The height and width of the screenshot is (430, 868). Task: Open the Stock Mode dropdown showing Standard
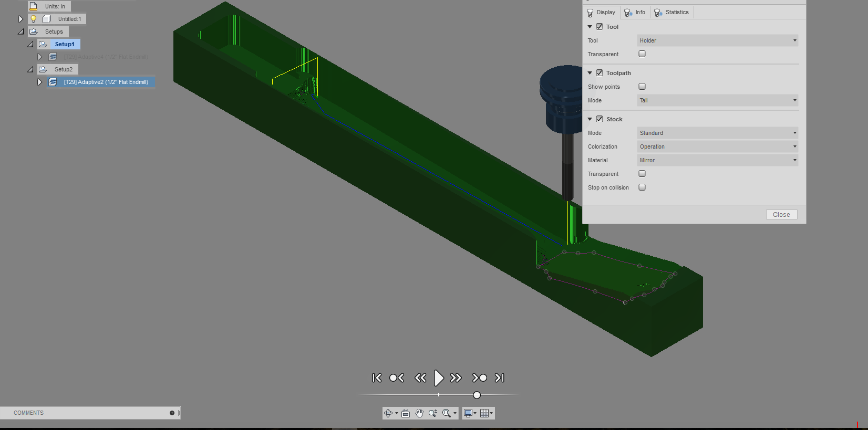tap(718, 133)
